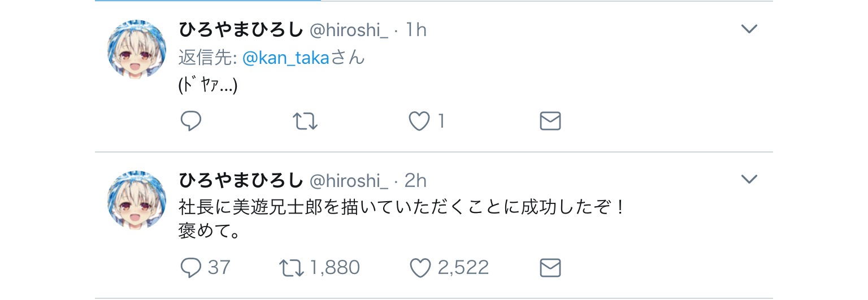Retweet the (ドヤァ…) tweet
Viewport: 868px width, 300px height.
click(306, 121)
